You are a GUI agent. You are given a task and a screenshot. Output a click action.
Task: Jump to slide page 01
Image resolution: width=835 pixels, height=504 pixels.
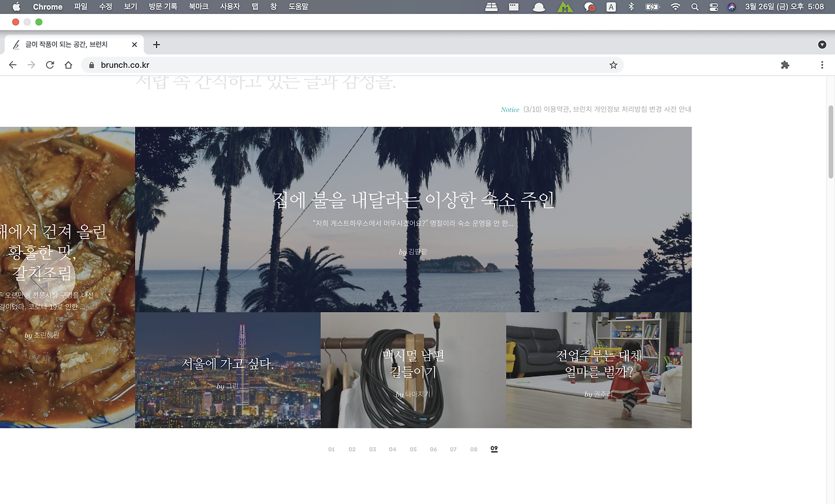click(x=331, y=449)
